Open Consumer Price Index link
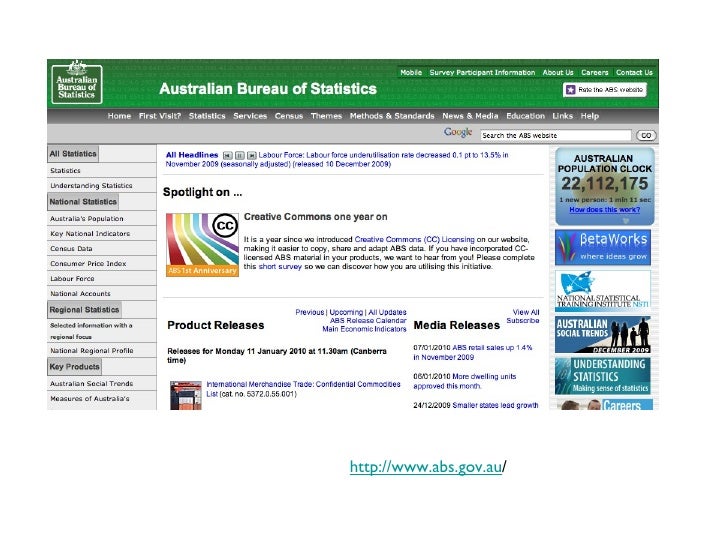Viewport: 728px width, 546px height. pos(88,263)
